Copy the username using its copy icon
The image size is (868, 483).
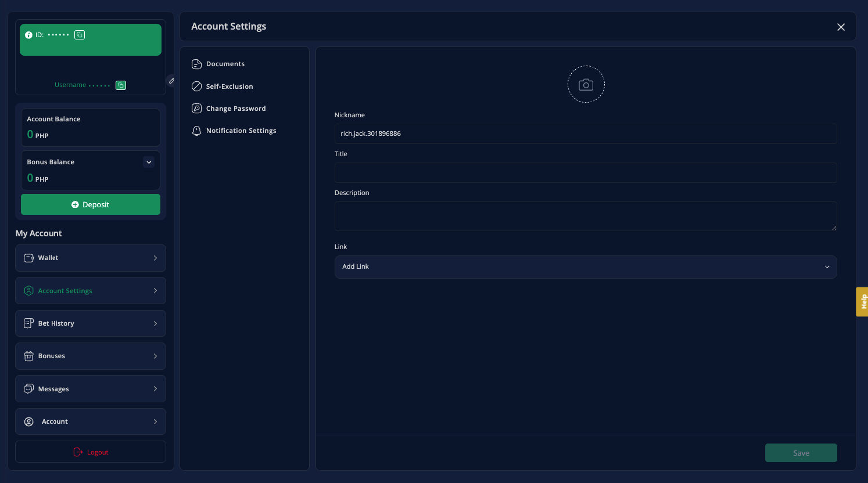[121, 85]
